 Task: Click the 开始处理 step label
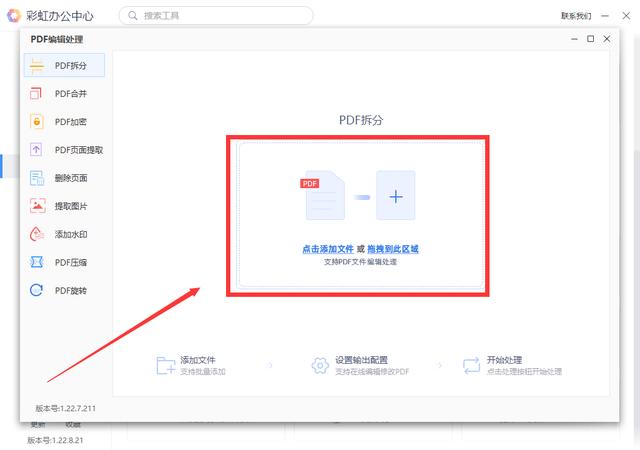click(504, 360)
